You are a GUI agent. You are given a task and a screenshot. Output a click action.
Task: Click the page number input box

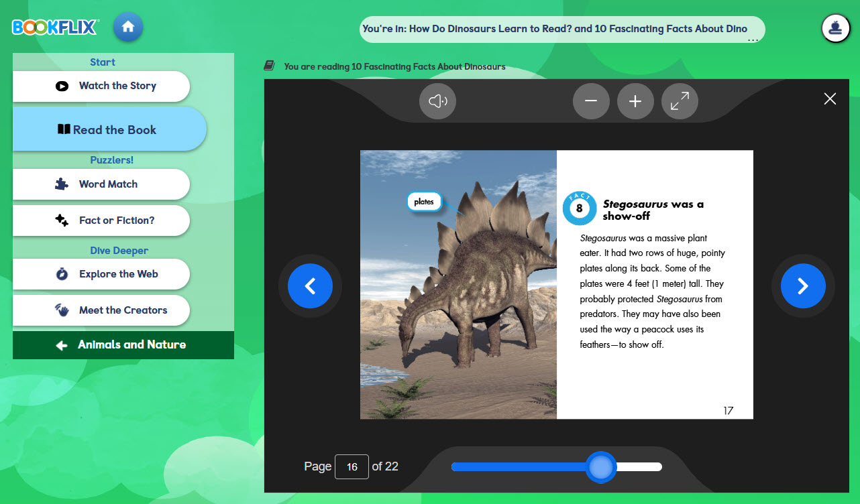click(x=352, y=467)
